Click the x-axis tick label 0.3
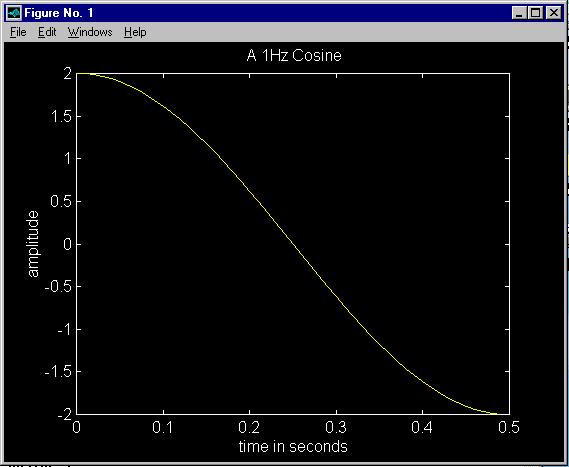Viewport: 569px width, 467px height. tap(336, 427)
